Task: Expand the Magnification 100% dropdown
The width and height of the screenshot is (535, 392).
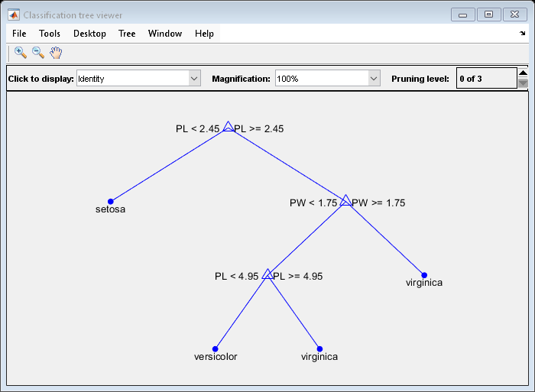Action: click(374, 79)
